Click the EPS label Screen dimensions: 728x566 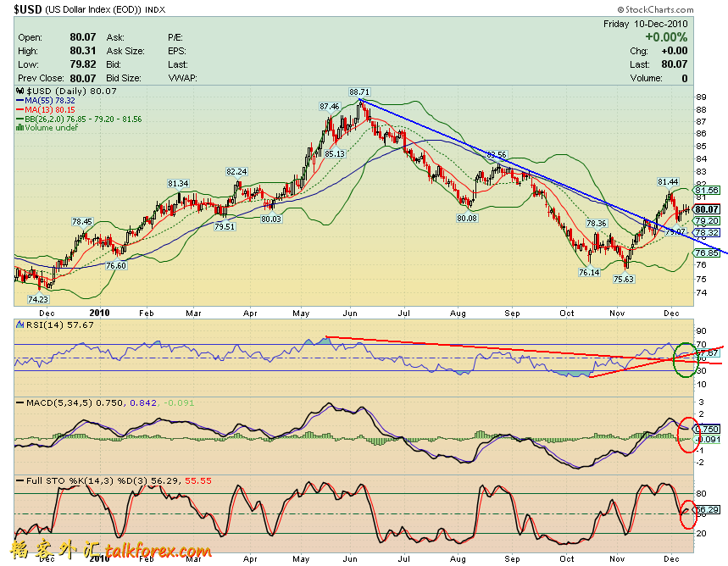coord(177,51)
